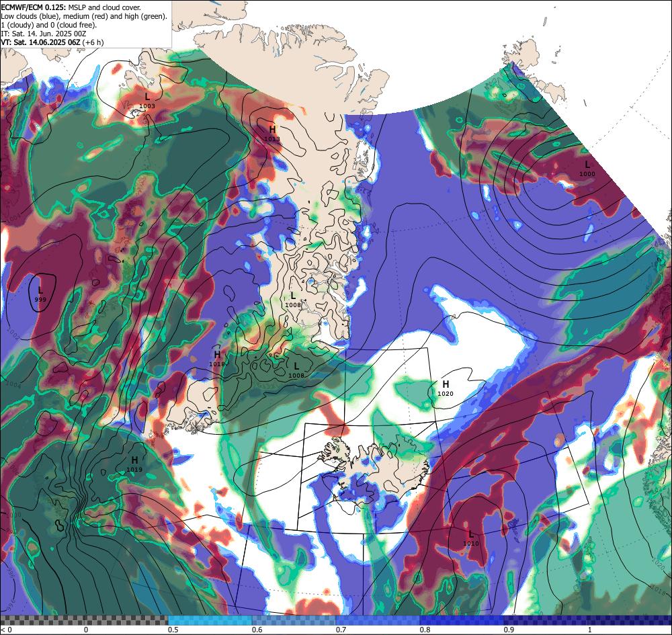Click the '0.9' legend scale label
Image resolution: width=672 pixels, height=635 pixels.
point(509,630)
